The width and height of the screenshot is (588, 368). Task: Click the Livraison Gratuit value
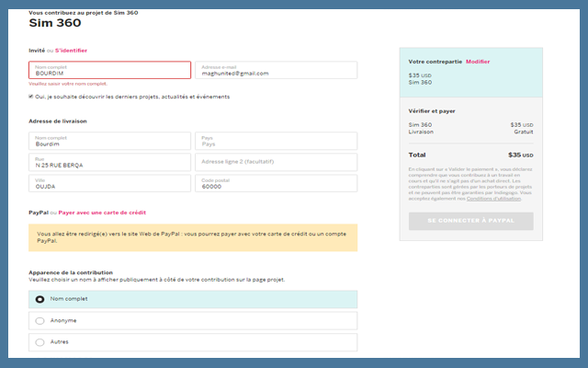pyautogui.click(x=524, y=132)
